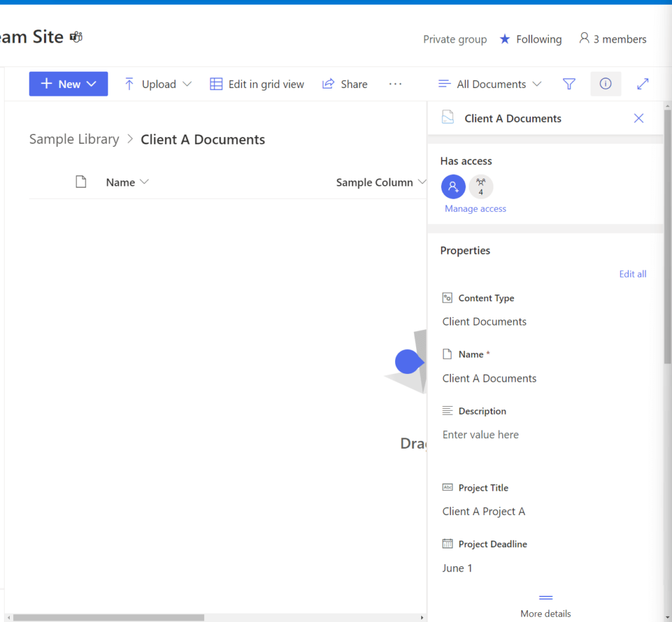Click the grant access person icon

pyautogui.click(x=453, y=186)
